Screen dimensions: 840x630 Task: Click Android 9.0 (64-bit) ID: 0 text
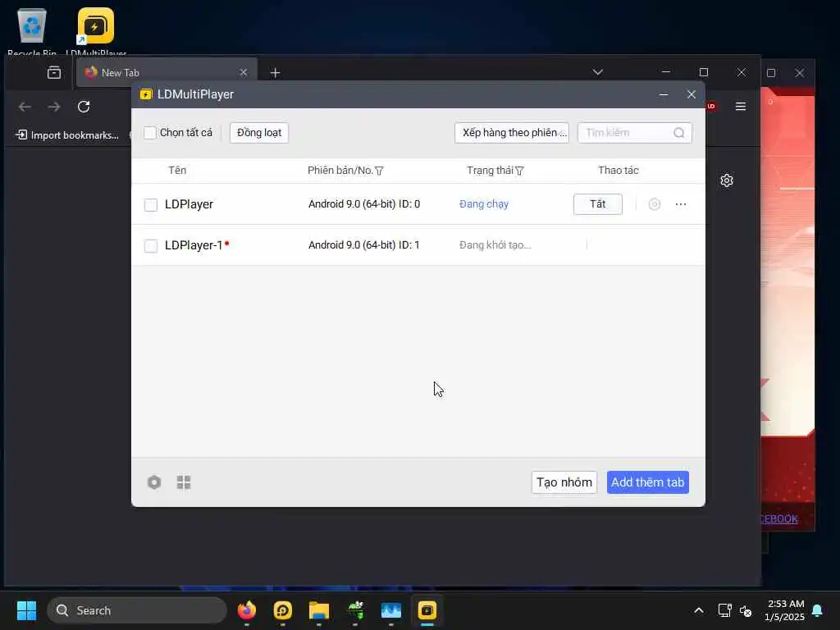pos(364,204)
